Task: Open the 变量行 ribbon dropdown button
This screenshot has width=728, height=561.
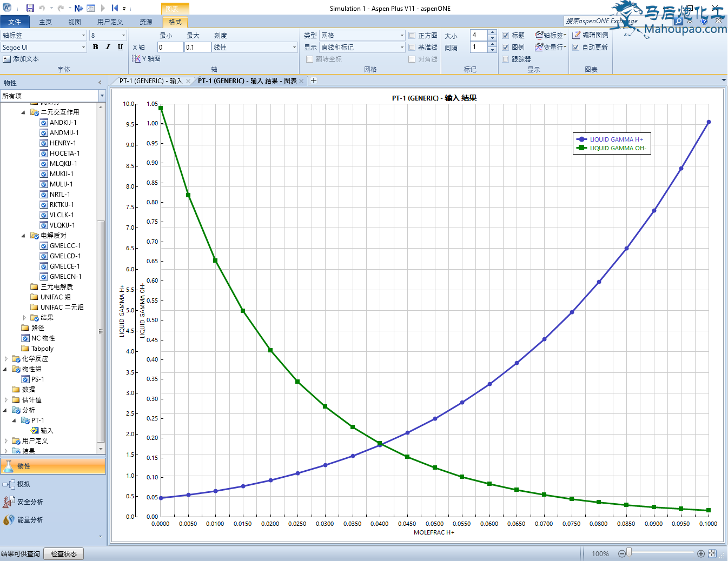Action: click(551, 48)
